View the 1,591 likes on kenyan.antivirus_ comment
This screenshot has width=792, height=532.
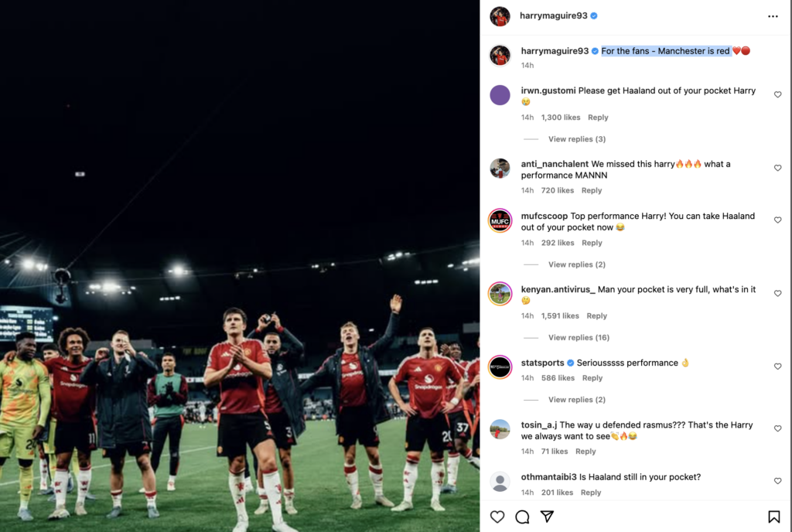click(560, 316)
